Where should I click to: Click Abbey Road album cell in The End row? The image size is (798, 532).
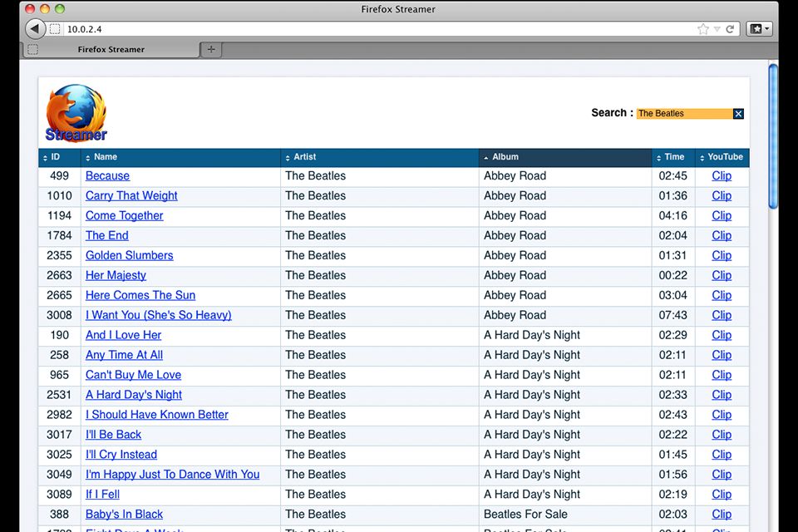(565, 236)
